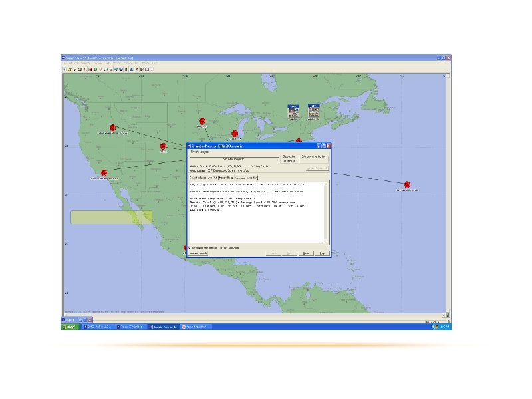Click the map's vertical scrollbar
This screenshot has height=399, width=532.
(x=448, y=194)
